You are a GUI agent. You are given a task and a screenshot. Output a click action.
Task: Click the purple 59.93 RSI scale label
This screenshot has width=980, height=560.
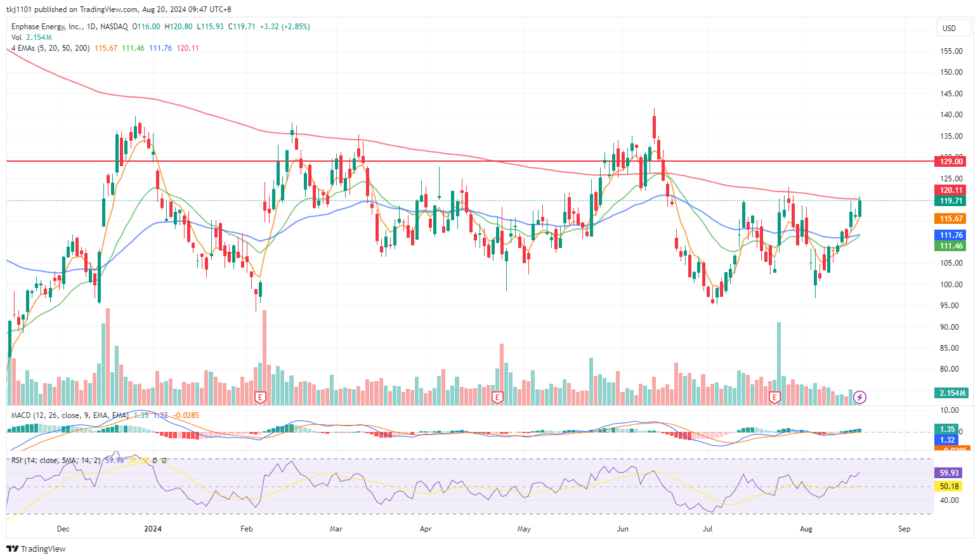click(x=948, y=473)
